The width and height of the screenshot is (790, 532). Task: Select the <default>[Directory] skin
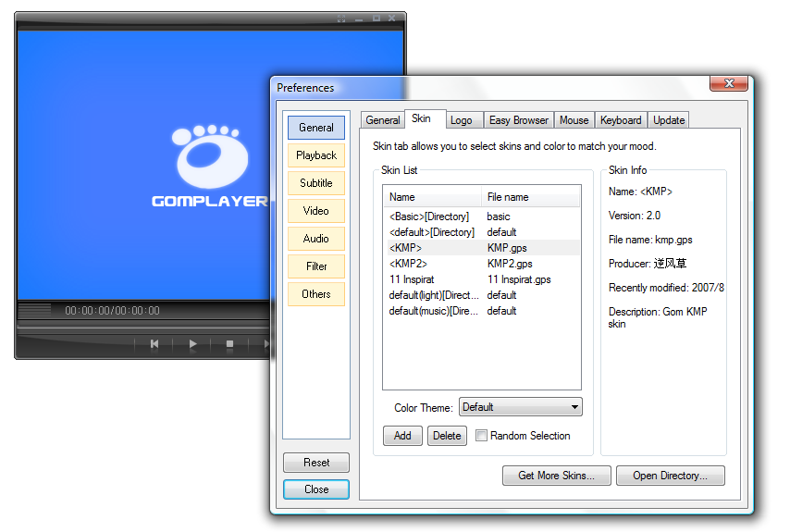pos(482,232)
